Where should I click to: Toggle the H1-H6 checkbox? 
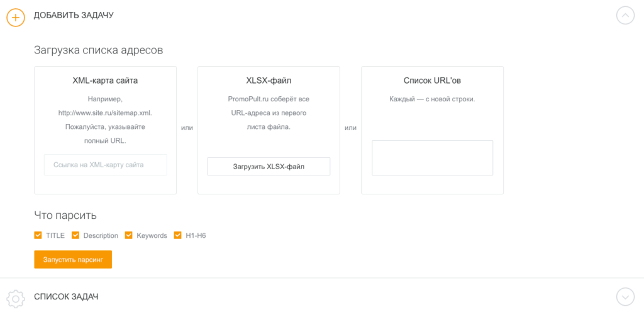point(178,235)
